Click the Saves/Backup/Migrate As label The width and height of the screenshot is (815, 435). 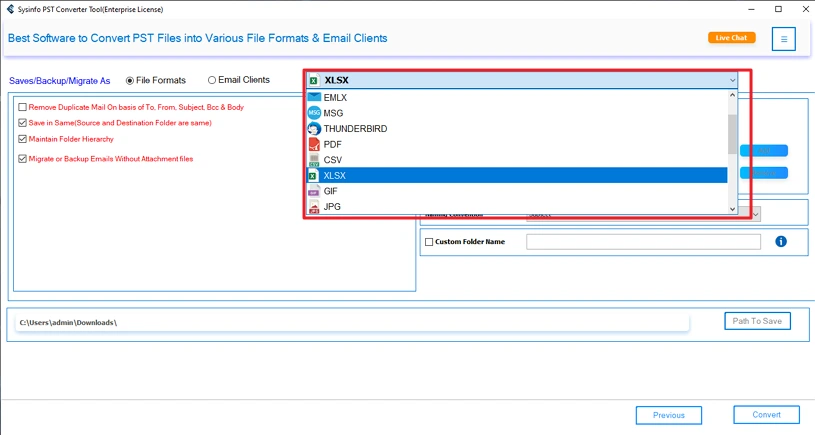(x=59, y=81)
